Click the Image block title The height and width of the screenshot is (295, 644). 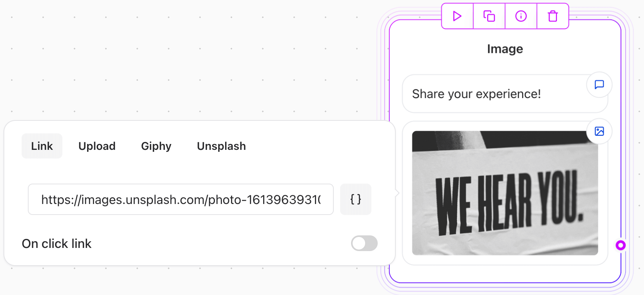click(x=505, y=49)
